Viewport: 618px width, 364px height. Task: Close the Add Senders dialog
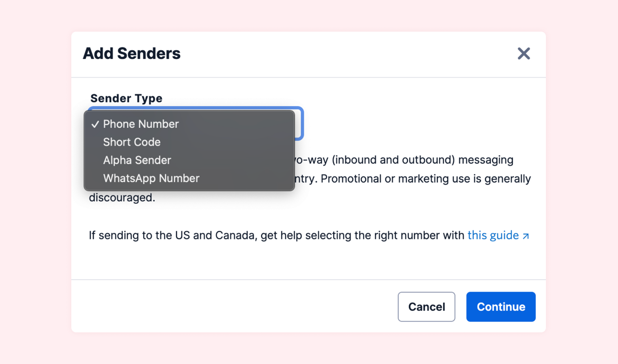(524, 53)
